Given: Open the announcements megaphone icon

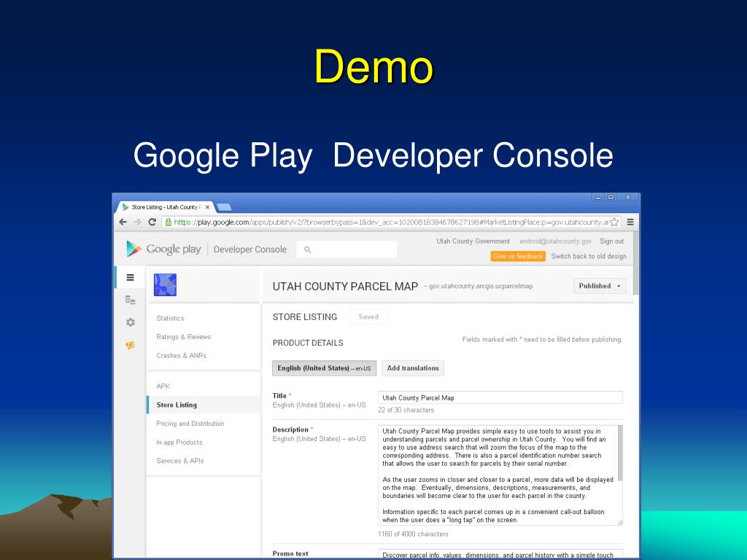Looking at the screenshot, I should click(x=130, y=345).
